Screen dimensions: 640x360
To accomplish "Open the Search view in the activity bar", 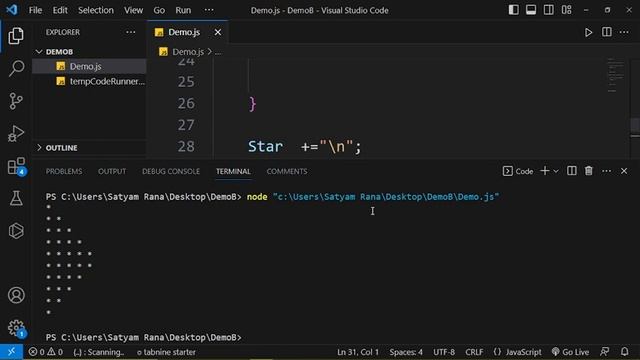I will click(x=16, y=68).
